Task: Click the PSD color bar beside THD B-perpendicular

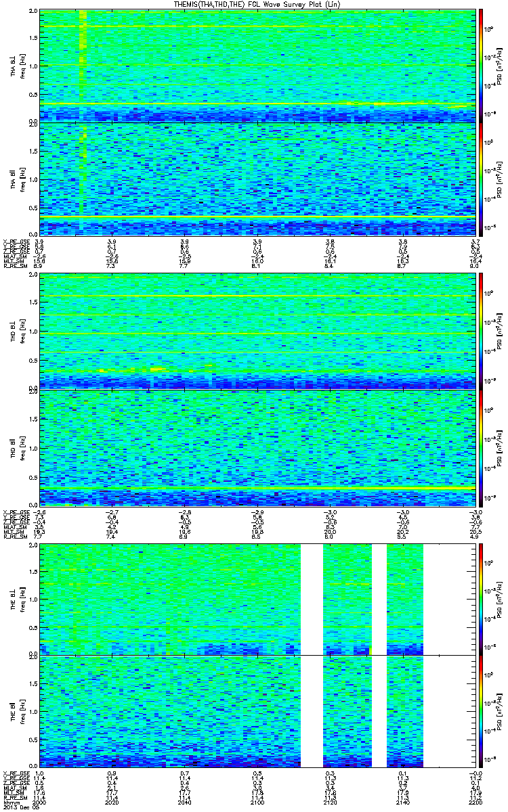Action: point(481,331)
